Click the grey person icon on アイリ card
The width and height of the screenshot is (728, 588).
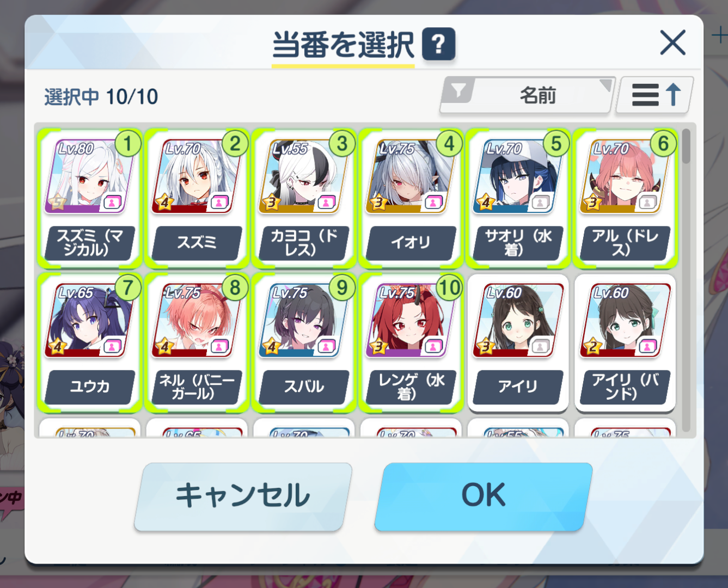[540, 346]
